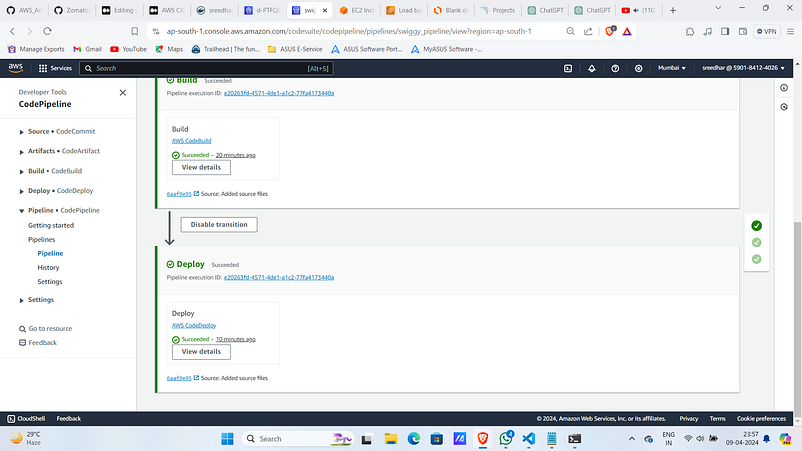
Task: Bookmark this page icon
Action: tap(135, 31)
